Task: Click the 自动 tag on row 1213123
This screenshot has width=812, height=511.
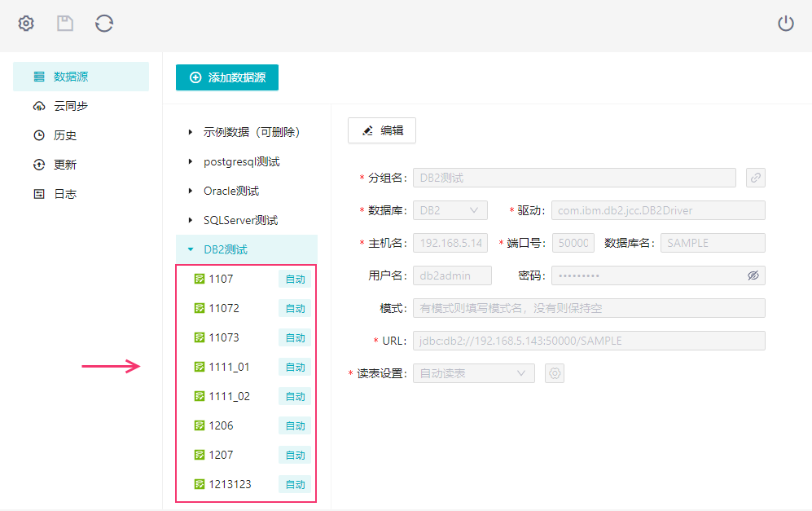Action: 295,484
